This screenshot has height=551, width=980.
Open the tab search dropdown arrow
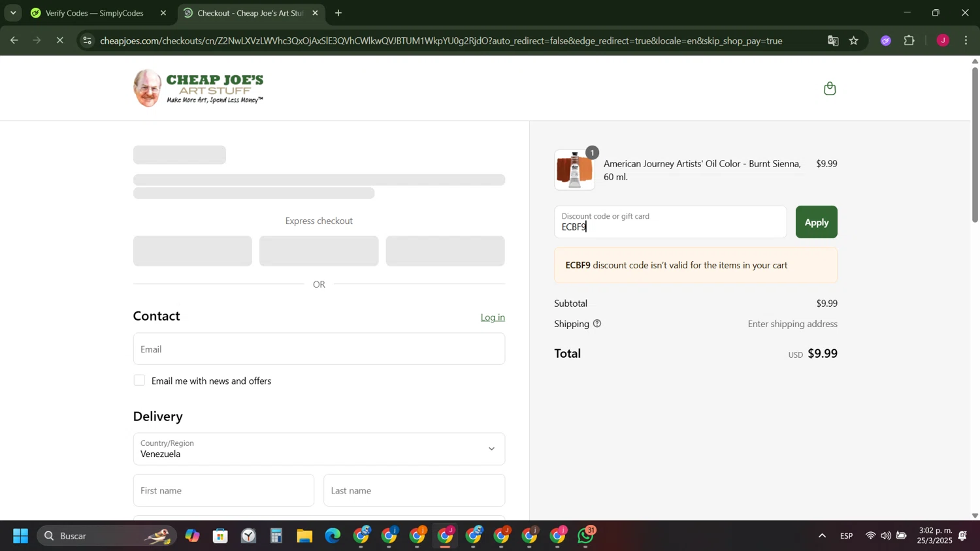pyautogui.click(x=12, y=13)
